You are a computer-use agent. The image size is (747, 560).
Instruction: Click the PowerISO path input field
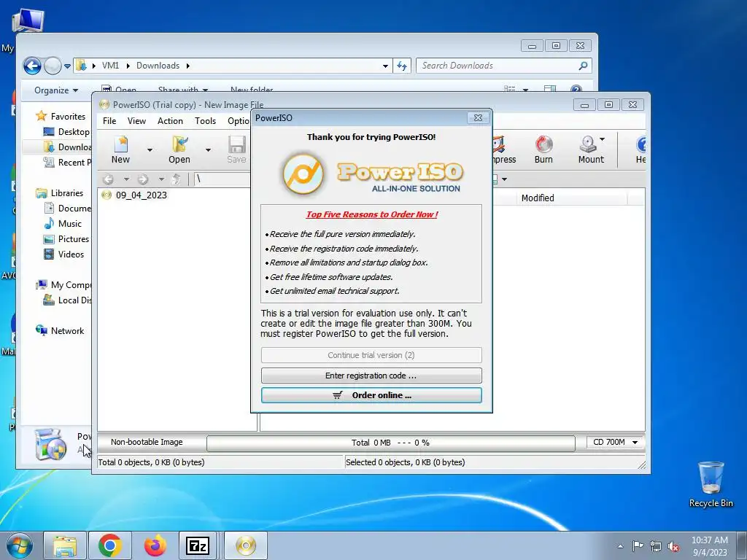point(222,179)
